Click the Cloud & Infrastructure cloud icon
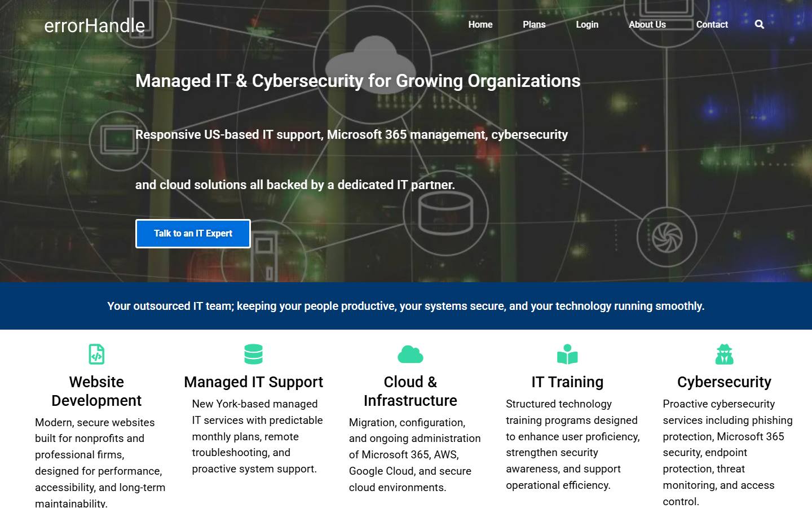812x508 pixels. click(411, 354)
